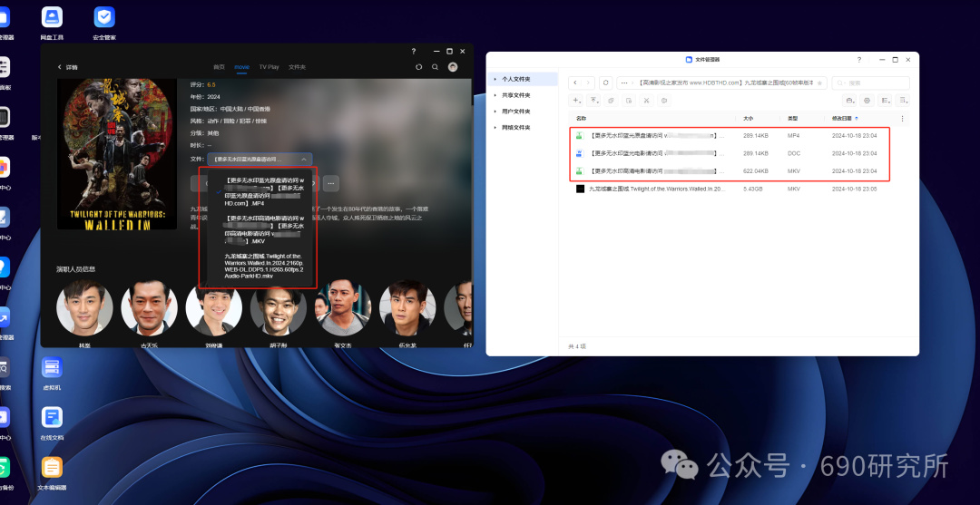The height and width of the screenshot is (505, 980).
Task: Click cast member 林峯's portrait
Action: (84, 308)
